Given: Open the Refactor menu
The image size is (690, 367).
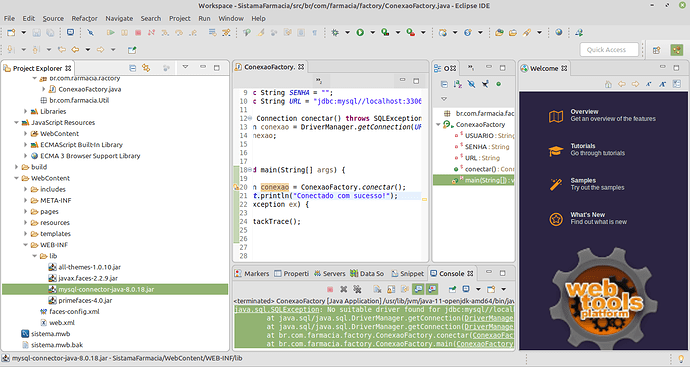Looking at the screenshot, I should pos(84,18).
